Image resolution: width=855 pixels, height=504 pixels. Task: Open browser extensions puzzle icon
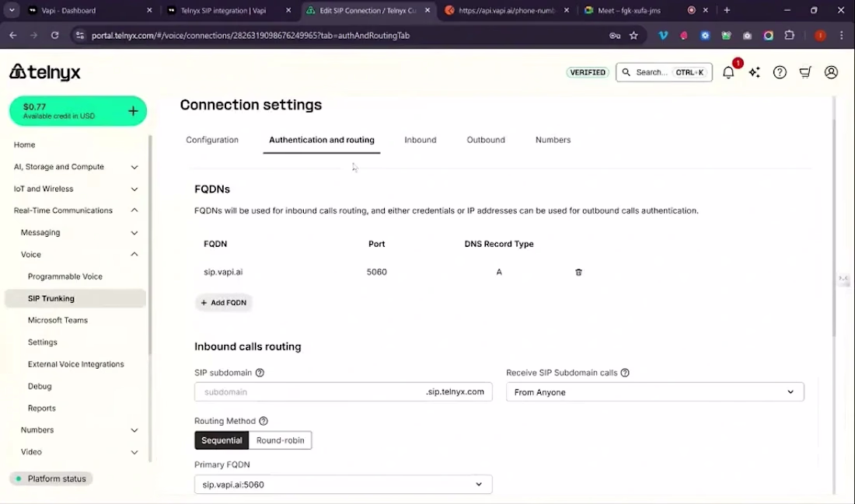(x=789, y=36)
